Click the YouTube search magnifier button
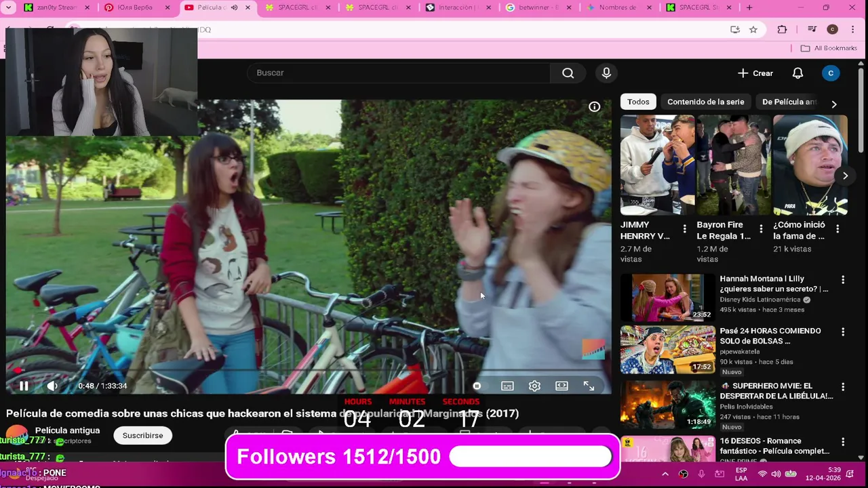The height and width of the screenshot is (488, 868). [568, 73]
